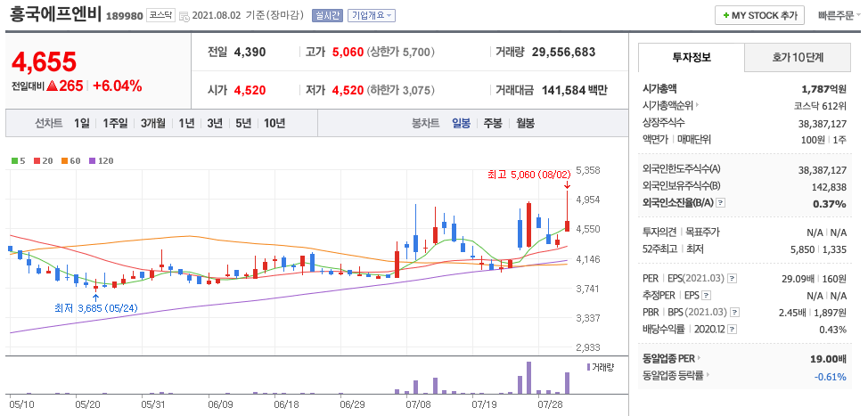Viewport: 868px width, 416px height.
Task: Select the 1년 line chart period
Action: tap(186, 123)
